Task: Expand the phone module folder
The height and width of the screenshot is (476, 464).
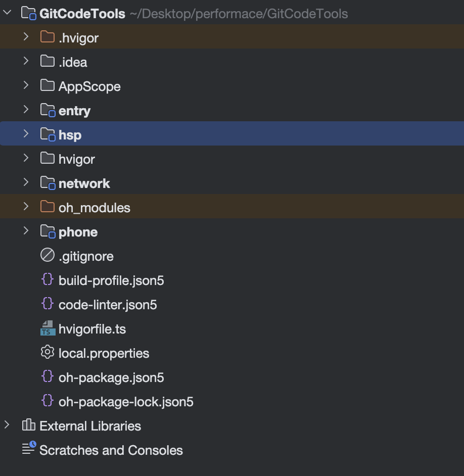Action: 26,232
